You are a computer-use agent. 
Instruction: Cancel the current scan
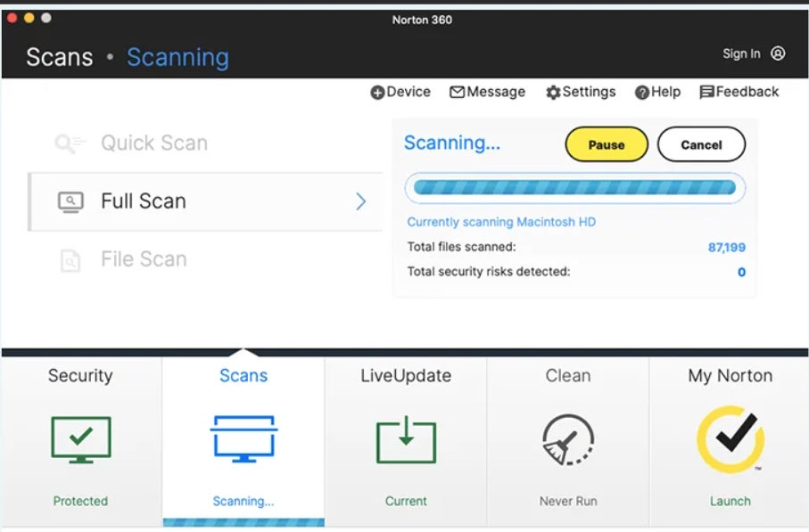click(x=701, y=144)
